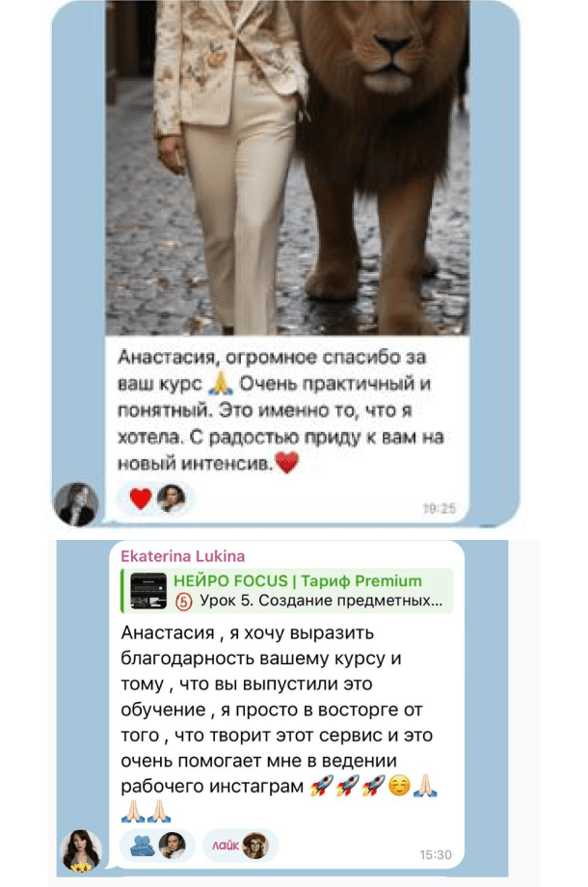Tap the red heart emoji after 'интенсив.'
Screen dimensions: 588x887
[x=286, y=463]
